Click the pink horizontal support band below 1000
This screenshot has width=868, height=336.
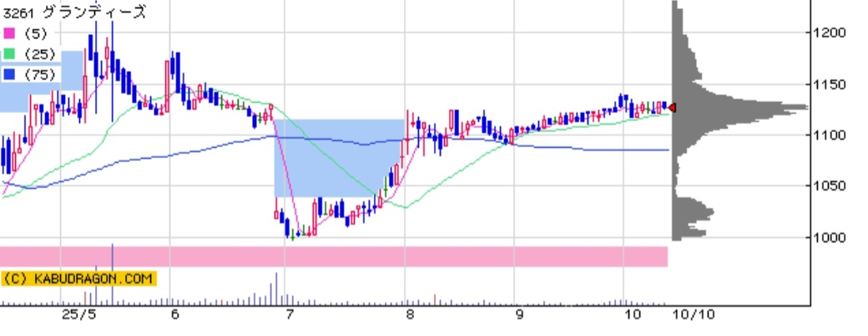coord(334,256)
